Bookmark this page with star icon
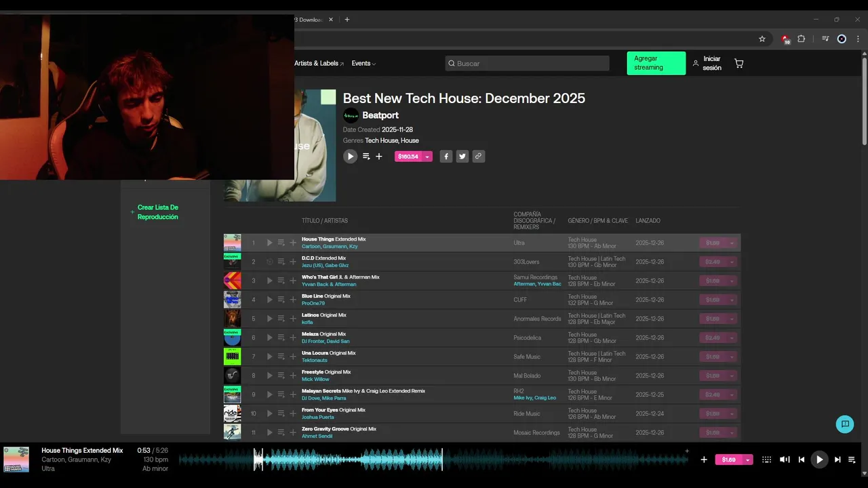Viewport: 868px width, 488px height. tap(762, 39)
